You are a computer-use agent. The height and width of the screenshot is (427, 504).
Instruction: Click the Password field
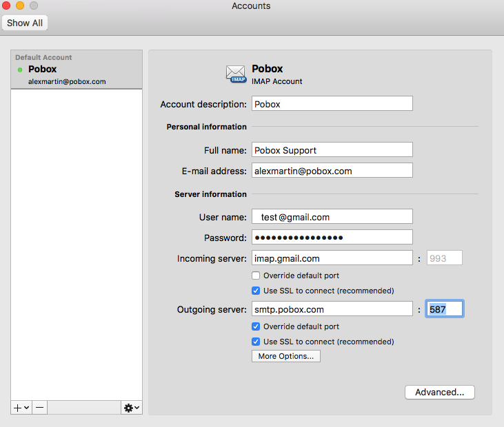[332, 237]
